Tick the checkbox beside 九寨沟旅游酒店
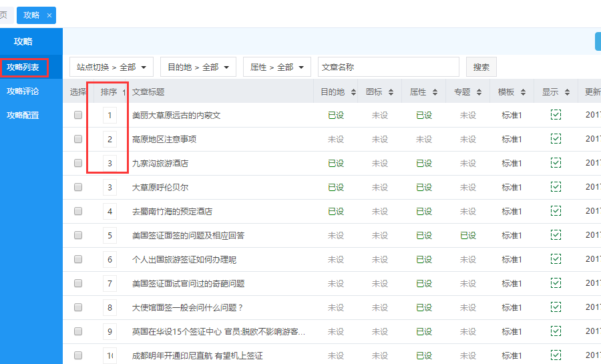The image size is (601, 364). (x=78, y=163)
